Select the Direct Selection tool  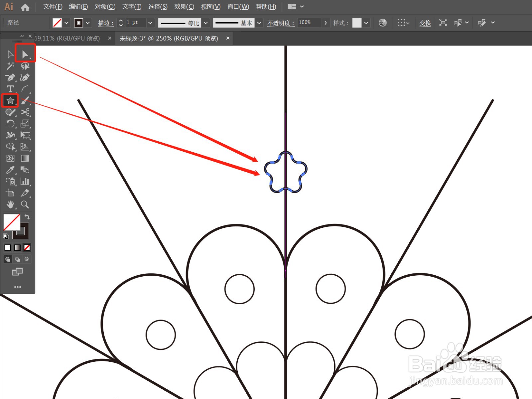[x=25, y=54]
